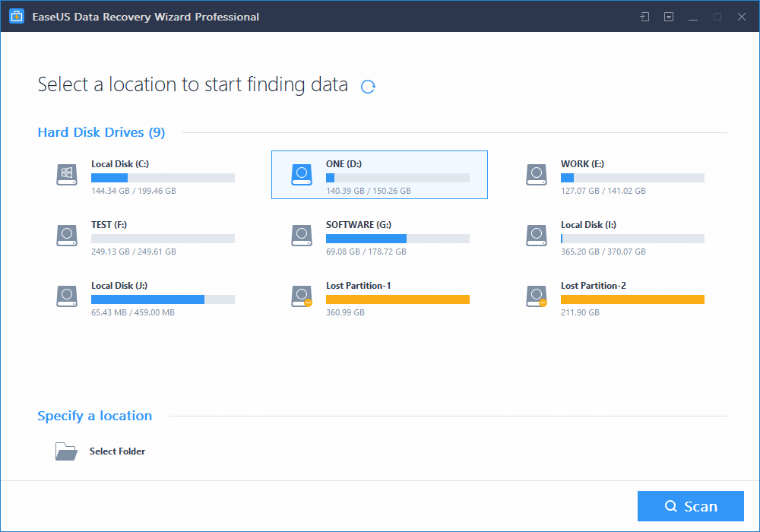Click the Local Disk (I:) drive icon
The height and width of the screenshot is (532, 760).
click(537, 236)
